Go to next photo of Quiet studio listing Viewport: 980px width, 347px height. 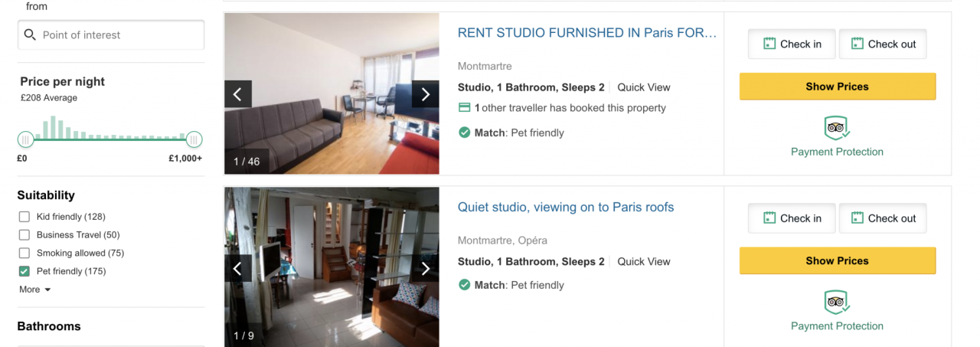(426, 268)
